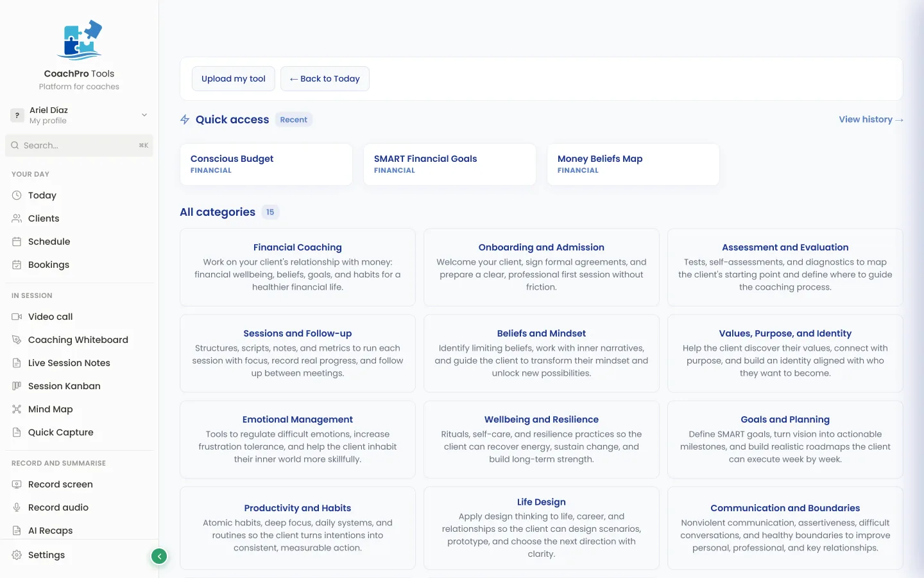
Task: Select Bookings in the sidebar
Action: (79, 265)
